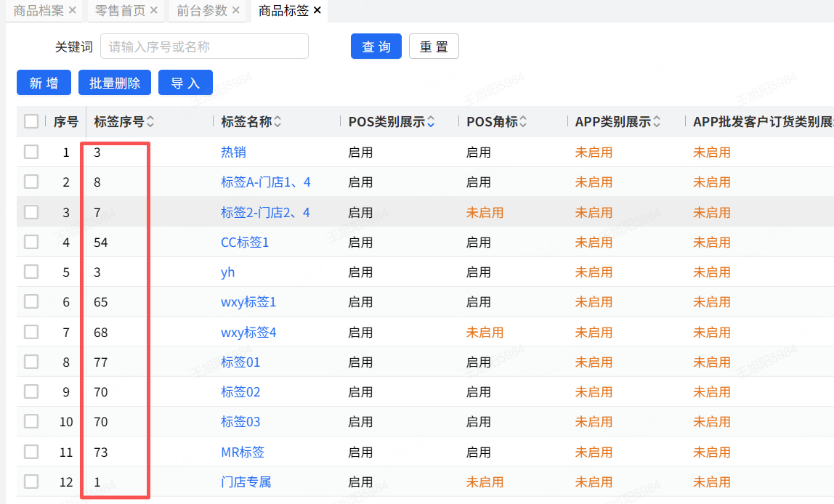834x504 pixels.
Task: Click the POS角标 column header
Action: tap(492, 122)
